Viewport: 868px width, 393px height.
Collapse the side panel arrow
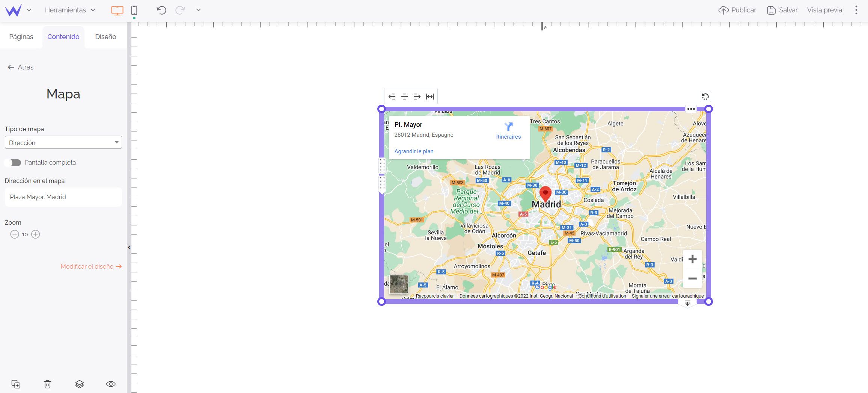129,247
